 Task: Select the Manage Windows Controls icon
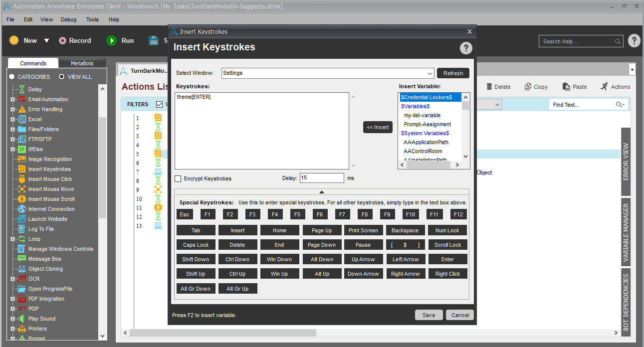(22, 249)
